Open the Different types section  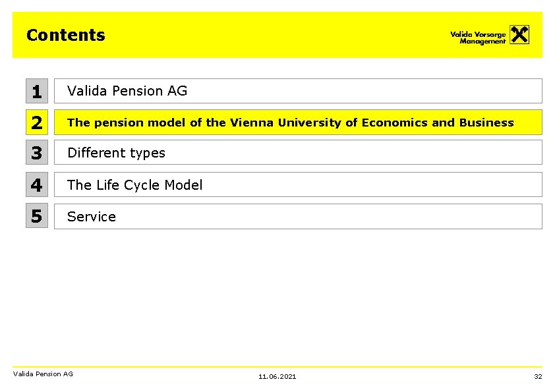[298, 152]
